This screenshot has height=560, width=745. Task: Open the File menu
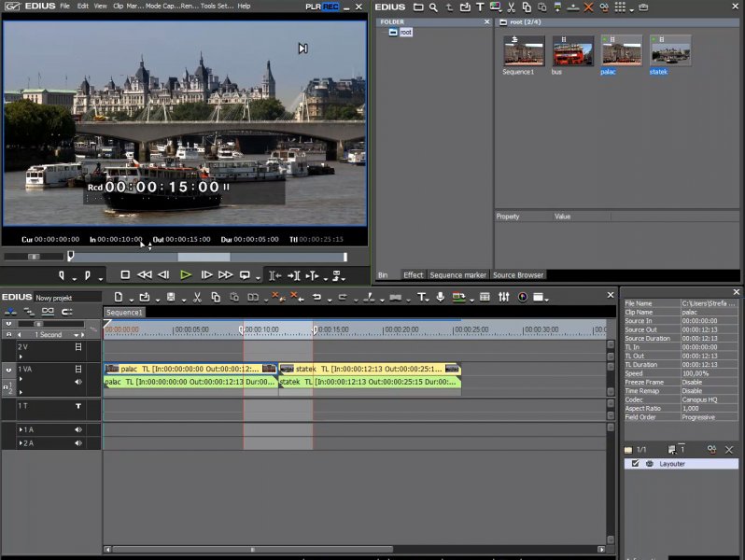click(64, 6)
